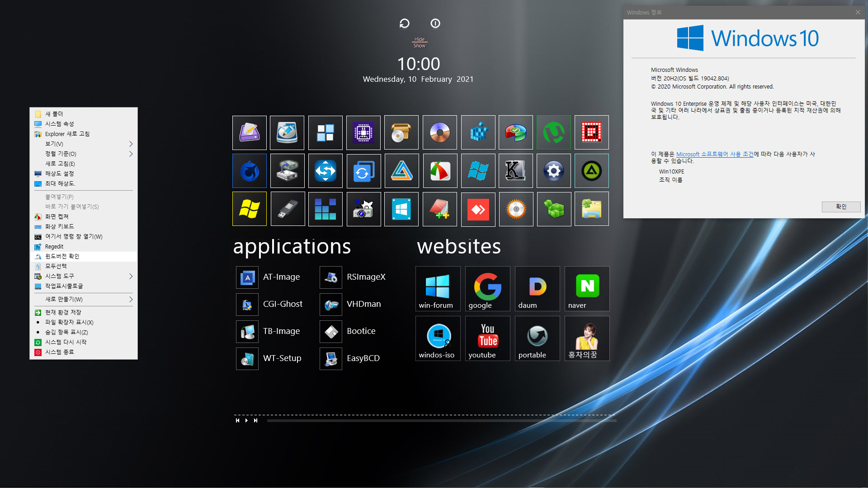Click the power icon above the clock

click(435, 23)
